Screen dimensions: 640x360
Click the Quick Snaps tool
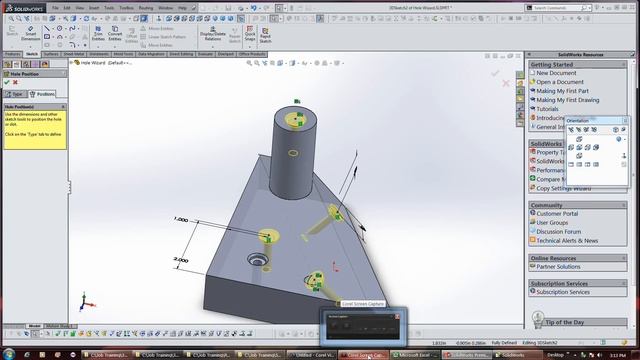250,34
